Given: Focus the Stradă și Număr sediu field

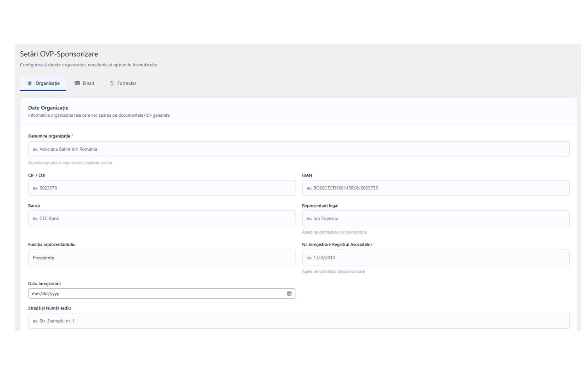Looking at the screenshot, I should coord(299,321).
